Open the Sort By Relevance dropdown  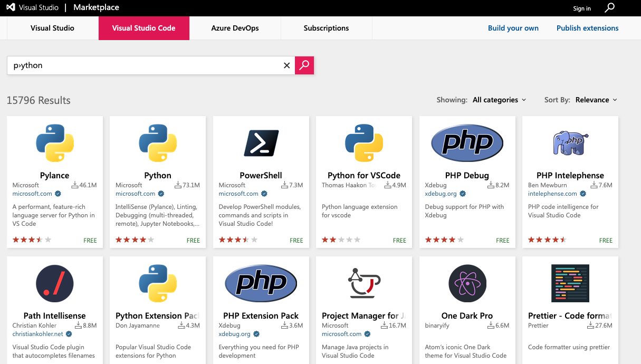click(596, 100)
